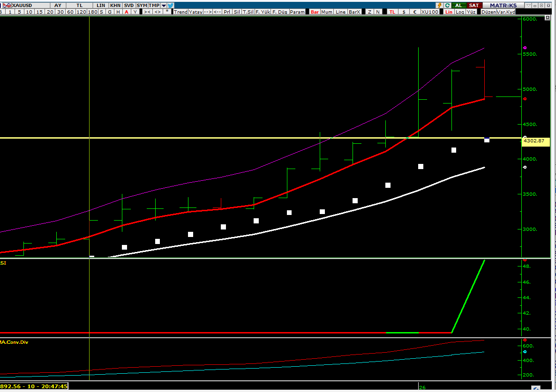Screen dimensions: 556x392
Task: Open the TL currency selector in title row
Action: [79, 5]
